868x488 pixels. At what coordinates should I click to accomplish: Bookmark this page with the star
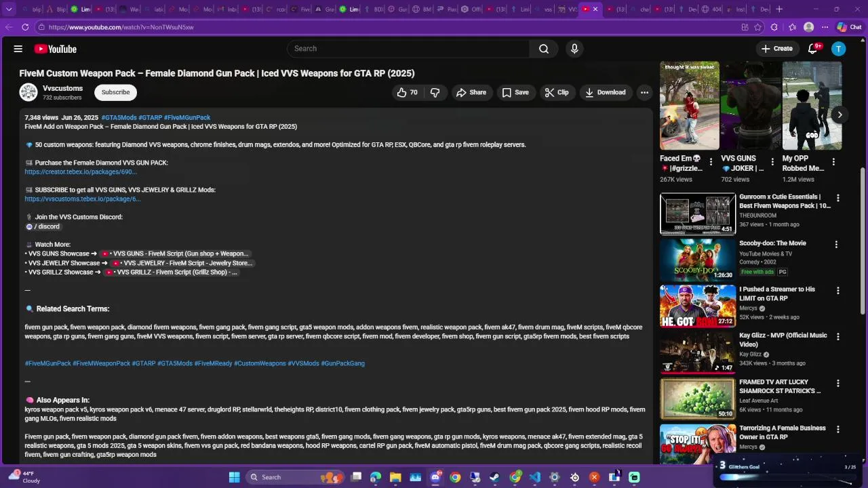pyautogui.click(x=759, y=27)
